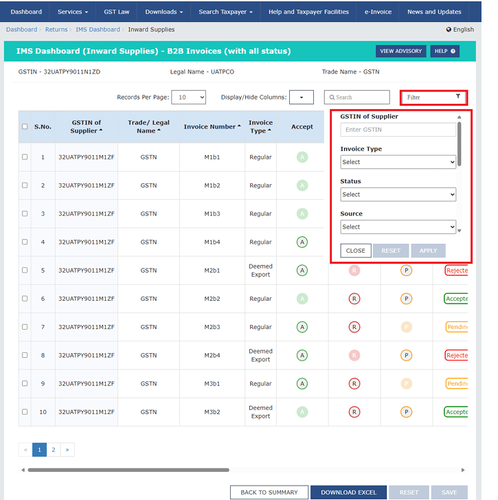Click the Accept icon for invoice M3b1
Image resolution: width=498 pixels, height=500 pixels.
(x=302, y=384)
